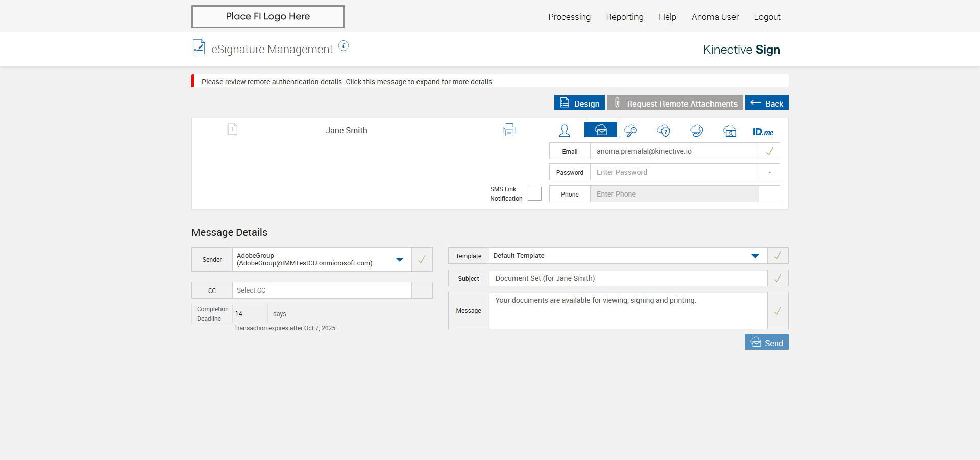Image resolution: width=980 pixels, height=460 pixels.
Task: Enable the SMS Link Notification checkbox
Action: point(534,194)
